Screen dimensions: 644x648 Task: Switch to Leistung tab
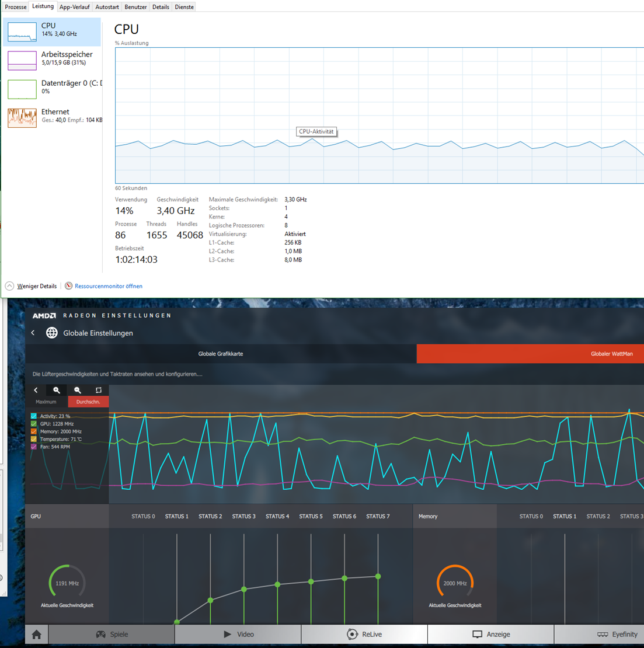coord(43,6)
